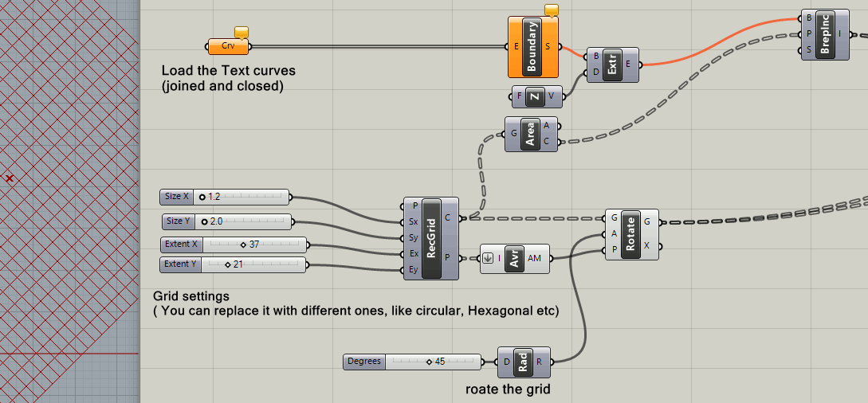The image size is (868, 403).
Task: Select the Size Y slider label
Action: point(179,221)
